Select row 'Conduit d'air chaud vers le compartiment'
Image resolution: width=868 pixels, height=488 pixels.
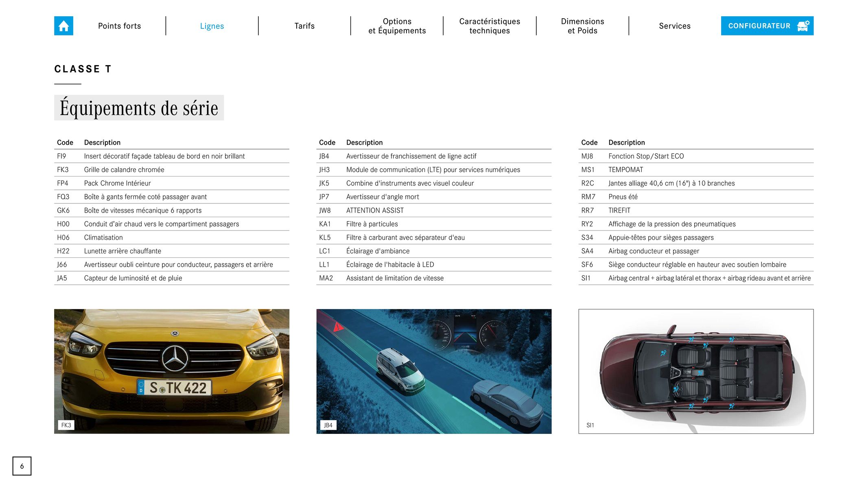[172, 224]
